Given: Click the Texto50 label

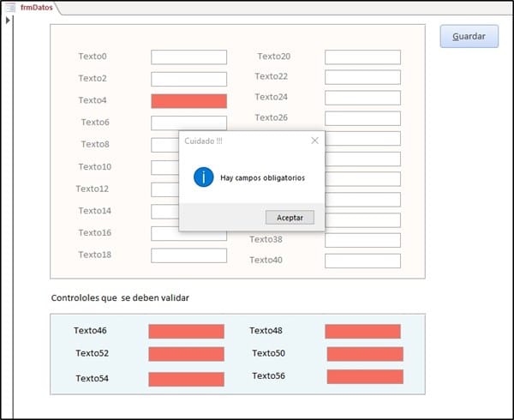Looking at the screenshot, I should (x=268, y=353).
